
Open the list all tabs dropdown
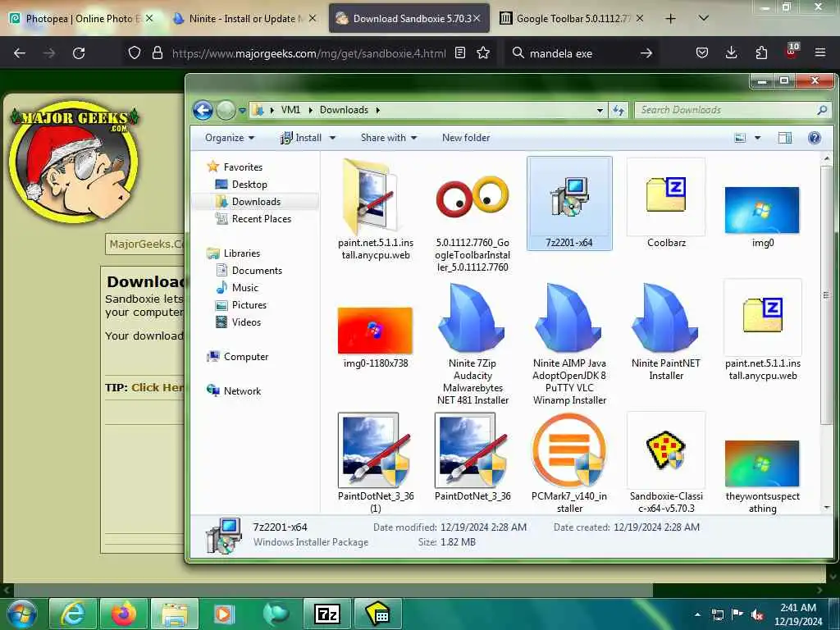(x=704, y=18)
